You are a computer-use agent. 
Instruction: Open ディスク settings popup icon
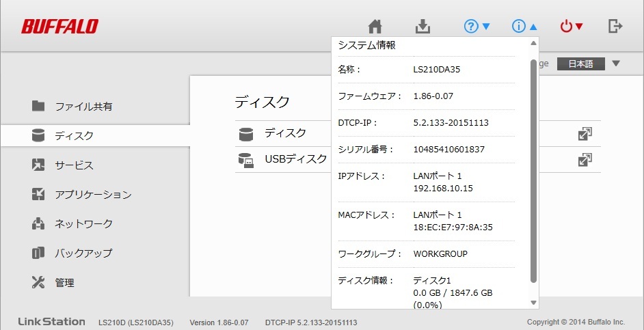pyautogui.click(x=585, y=134)
